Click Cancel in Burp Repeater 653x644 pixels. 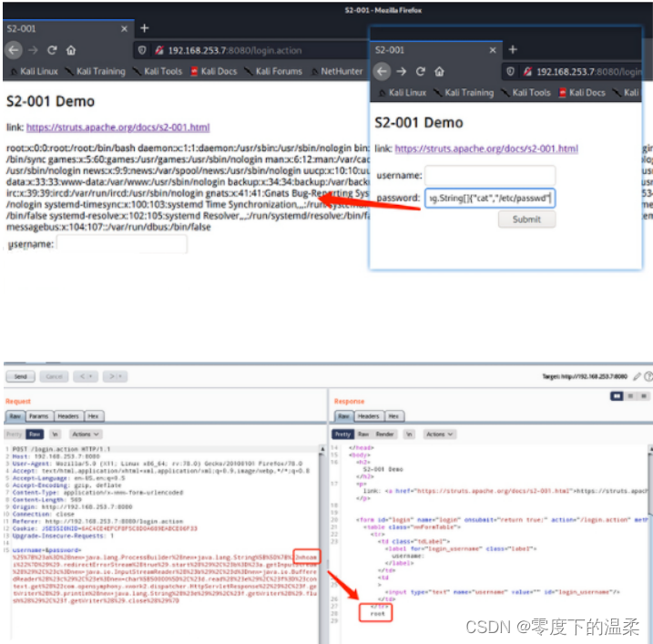54,376
